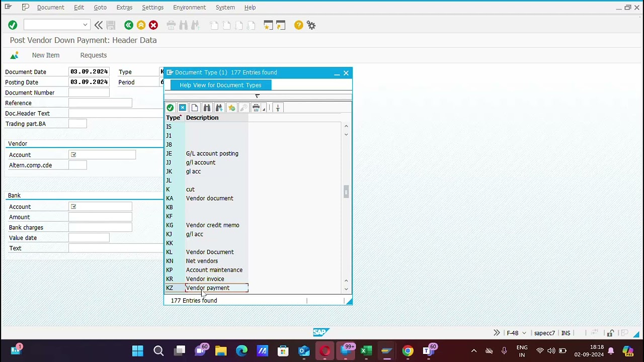644x362 pixels.
Task: Click the Description column header
Action: point(216,118)
